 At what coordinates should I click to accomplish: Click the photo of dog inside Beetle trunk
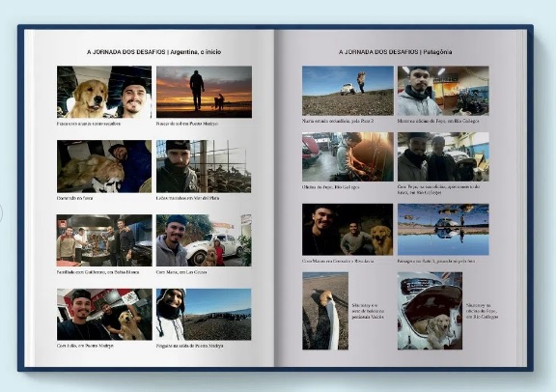(x=430, y=311)
